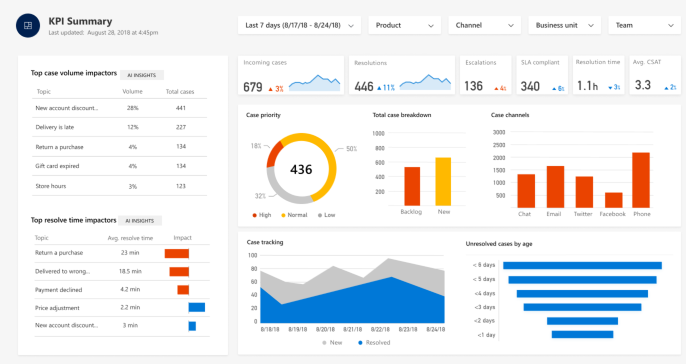The image size is (686, 364).
Task: Toggle the Resolved legend in Case tracking
Action: coord(374,343)
